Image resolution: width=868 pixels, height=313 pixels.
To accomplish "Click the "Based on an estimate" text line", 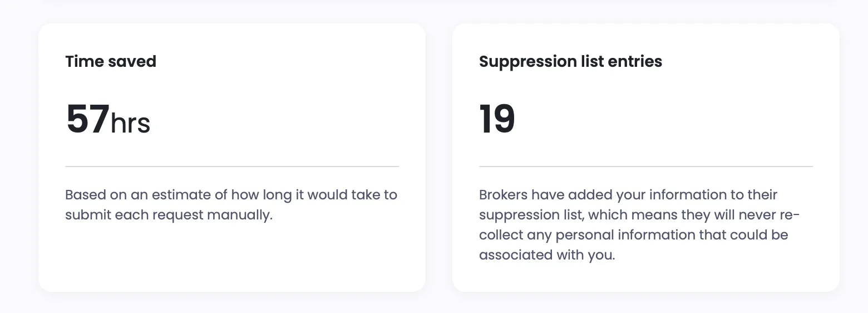I will (x=231, y=195).
